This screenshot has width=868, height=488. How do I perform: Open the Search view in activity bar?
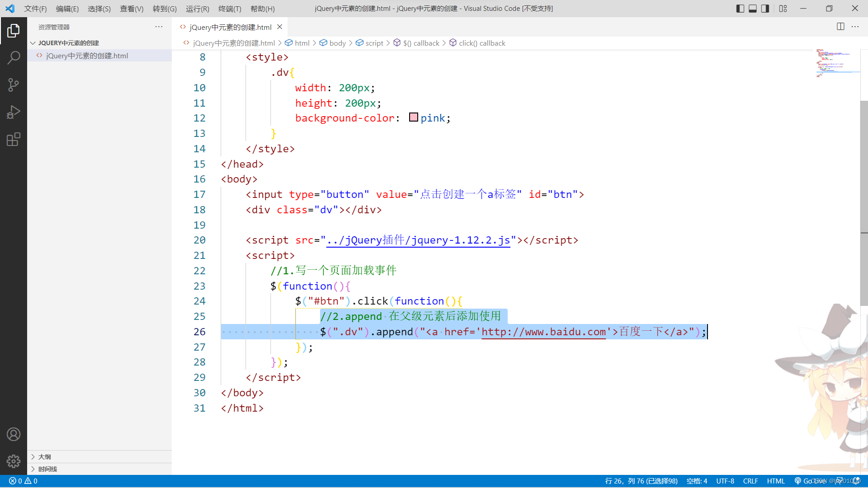coord(14,58)
